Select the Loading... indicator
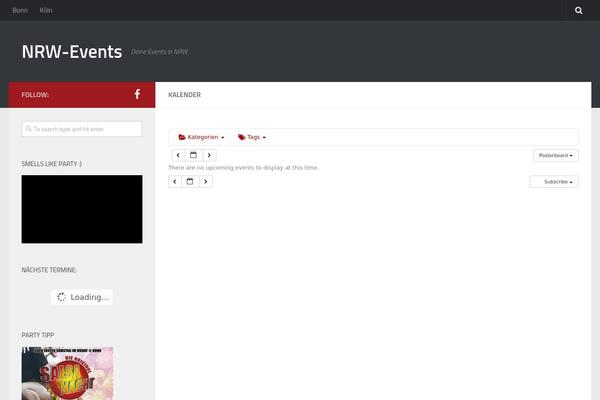 pos(82,297)
